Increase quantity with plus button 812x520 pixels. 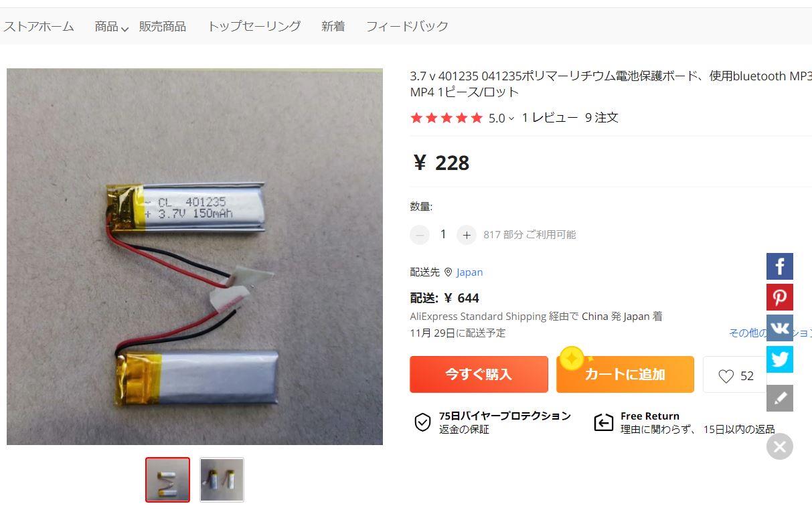[x=467, y=235]
